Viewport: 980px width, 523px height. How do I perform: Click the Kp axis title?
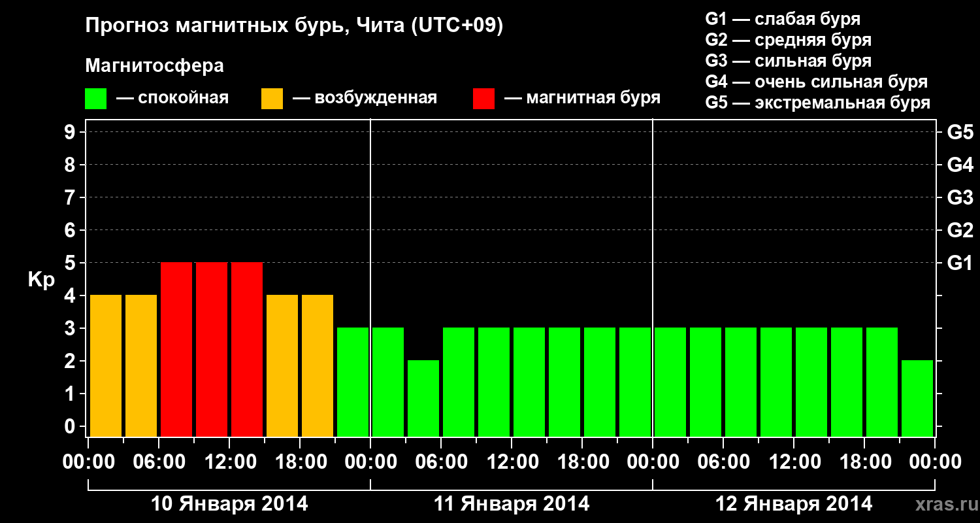(41, 280)
